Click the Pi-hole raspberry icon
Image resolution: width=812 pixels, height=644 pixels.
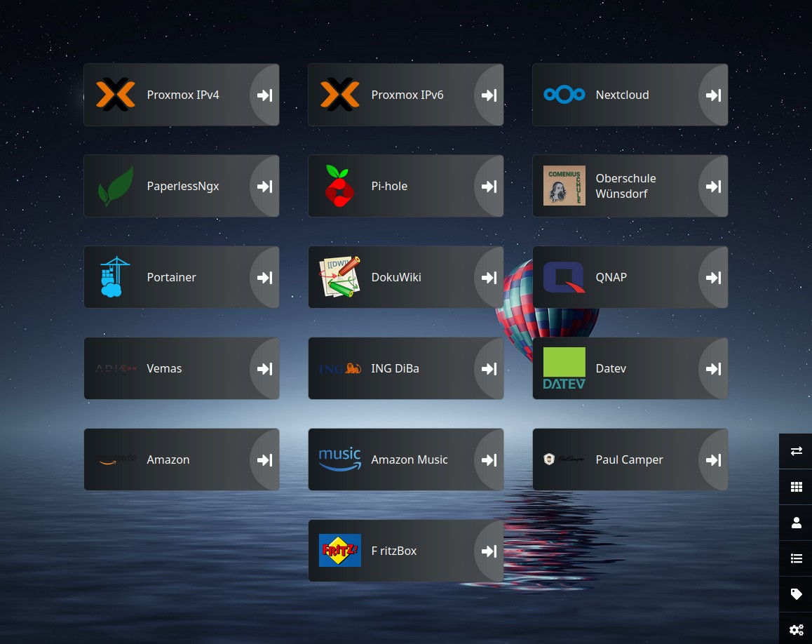(x=339, y=186)
